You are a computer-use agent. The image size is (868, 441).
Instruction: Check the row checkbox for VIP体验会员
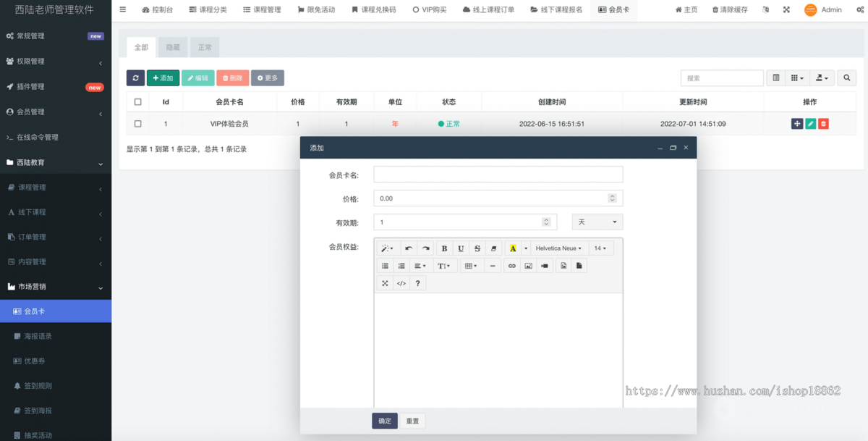[x=137, y=123]
